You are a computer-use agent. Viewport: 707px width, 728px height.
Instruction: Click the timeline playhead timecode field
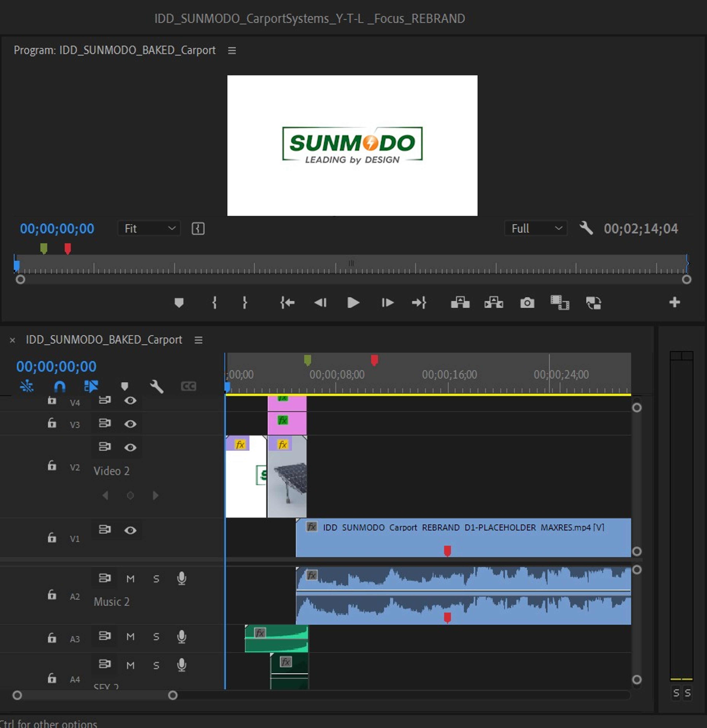[x=56, y=367]
